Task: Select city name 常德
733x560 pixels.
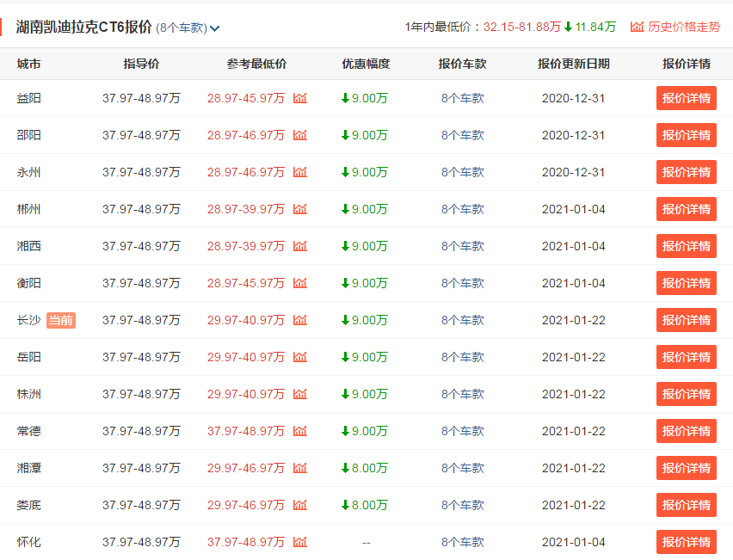Action: point(29,431)
